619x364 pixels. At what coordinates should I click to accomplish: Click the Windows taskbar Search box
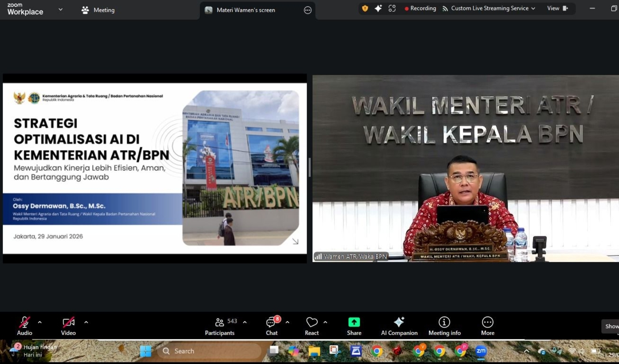coord(210,351)
